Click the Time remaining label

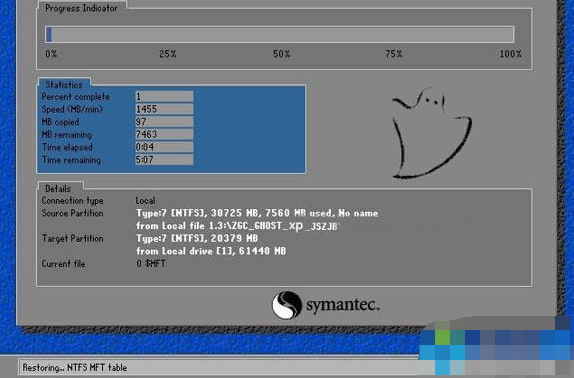pos(71,160)
